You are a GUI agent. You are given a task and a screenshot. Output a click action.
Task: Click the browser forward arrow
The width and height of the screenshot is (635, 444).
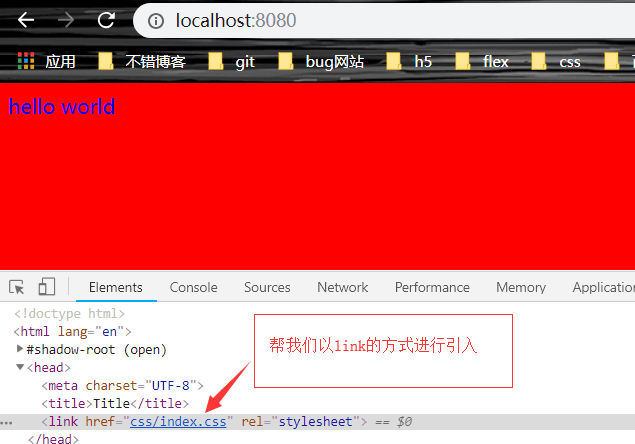[66, 20]
